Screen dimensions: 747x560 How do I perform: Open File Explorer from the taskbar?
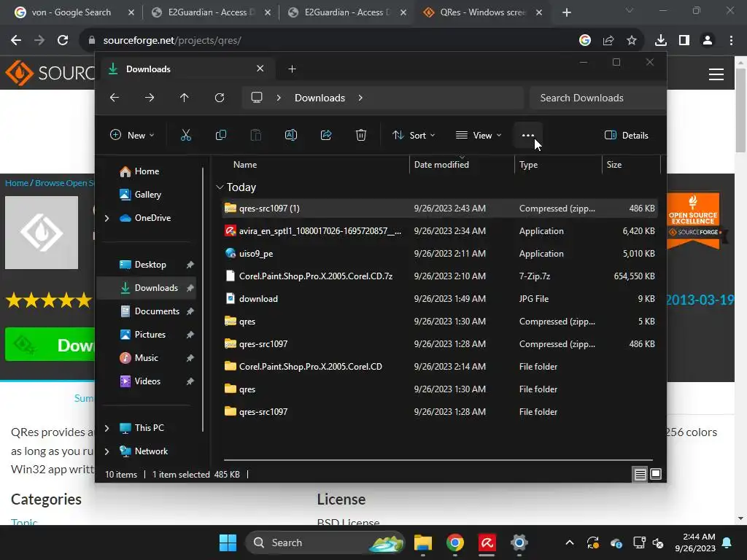click(422, 542)
